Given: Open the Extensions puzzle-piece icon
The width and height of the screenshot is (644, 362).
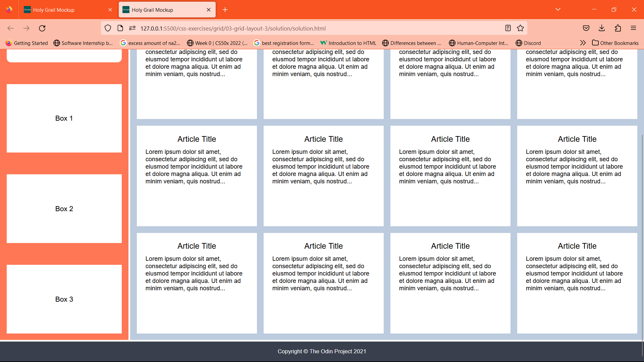Looking at the screenshot, I should pyautogui.click(x=618, y=28).
